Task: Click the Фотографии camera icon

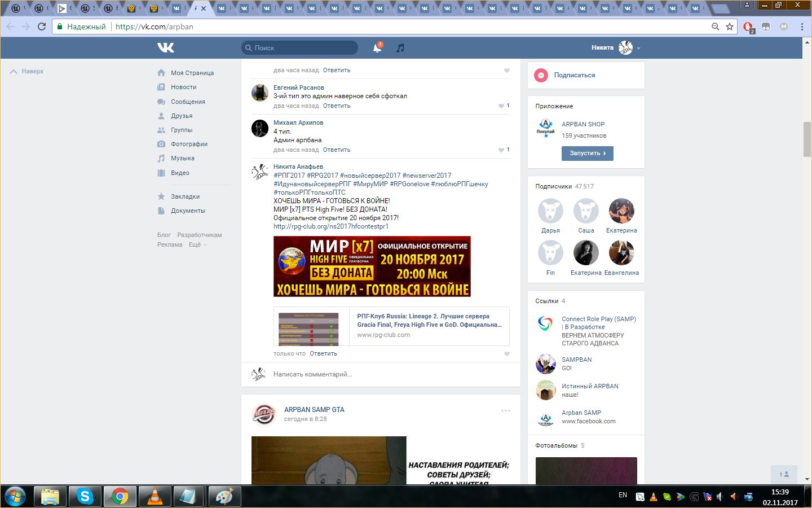Action: 161,144
